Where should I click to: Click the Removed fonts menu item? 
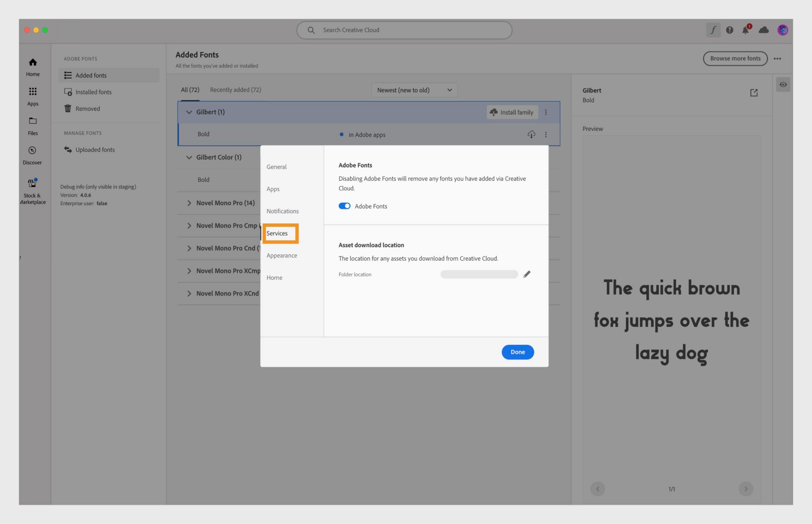[x=87, y=108]
